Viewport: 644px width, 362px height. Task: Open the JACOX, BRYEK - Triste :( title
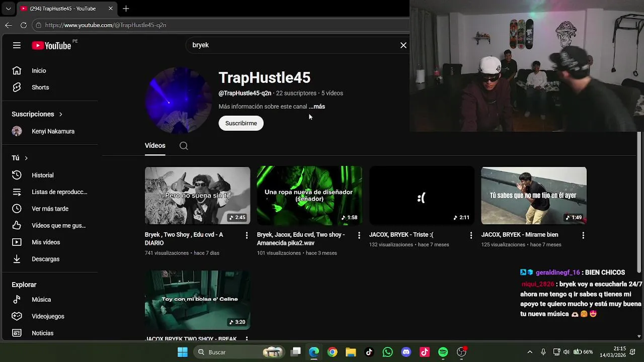(x=401, y=235)
